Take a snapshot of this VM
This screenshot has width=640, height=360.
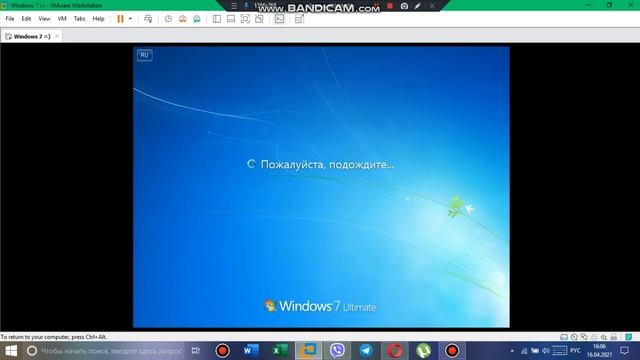[168, 19]
